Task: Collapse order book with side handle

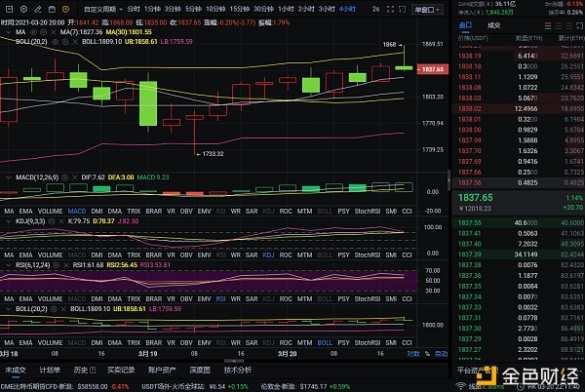Action: point(448,180)
